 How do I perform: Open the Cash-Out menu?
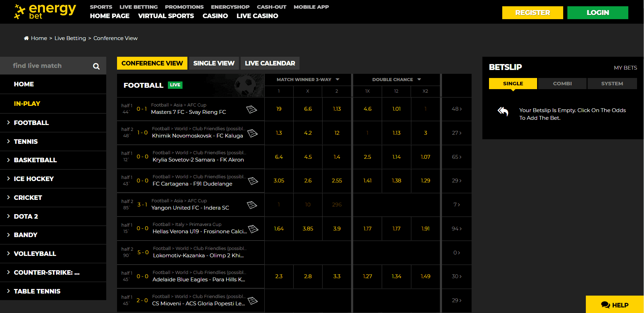[x=272, y=7]
